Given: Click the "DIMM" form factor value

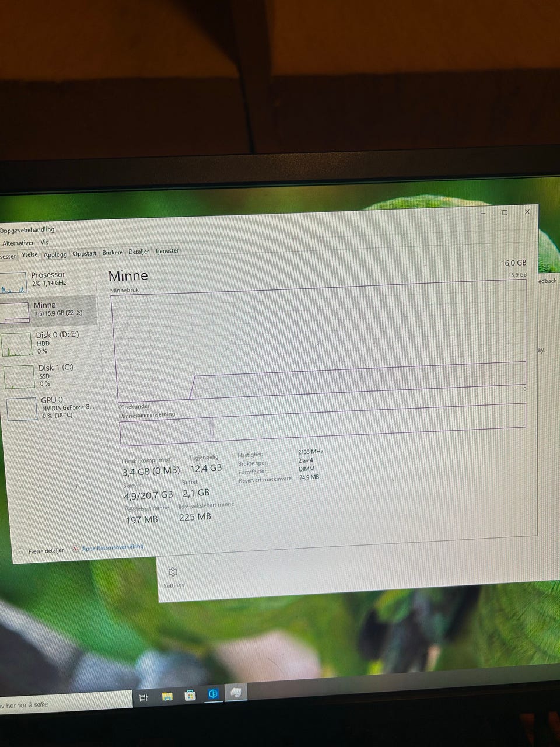Looking at the screenshot, I should 307,469.
